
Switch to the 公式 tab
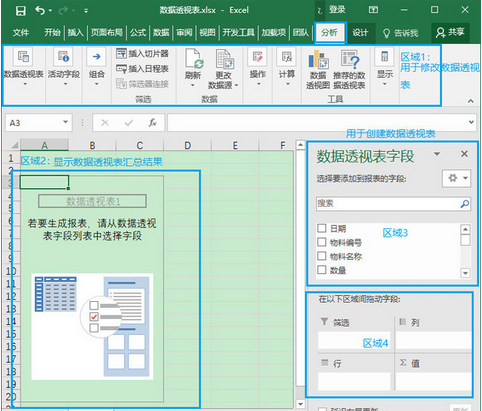(138, 32)
